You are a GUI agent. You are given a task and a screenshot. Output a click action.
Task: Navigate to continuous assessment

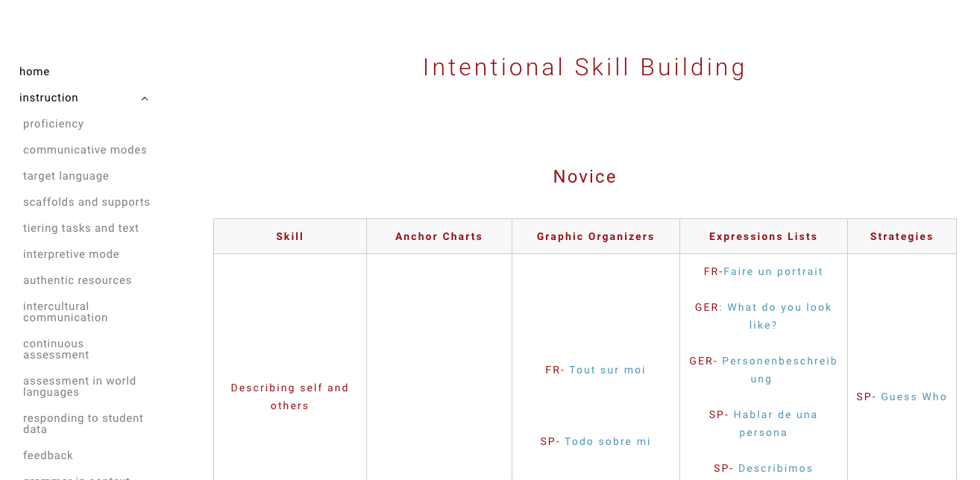pyautogui.click(x=56, y=349)
